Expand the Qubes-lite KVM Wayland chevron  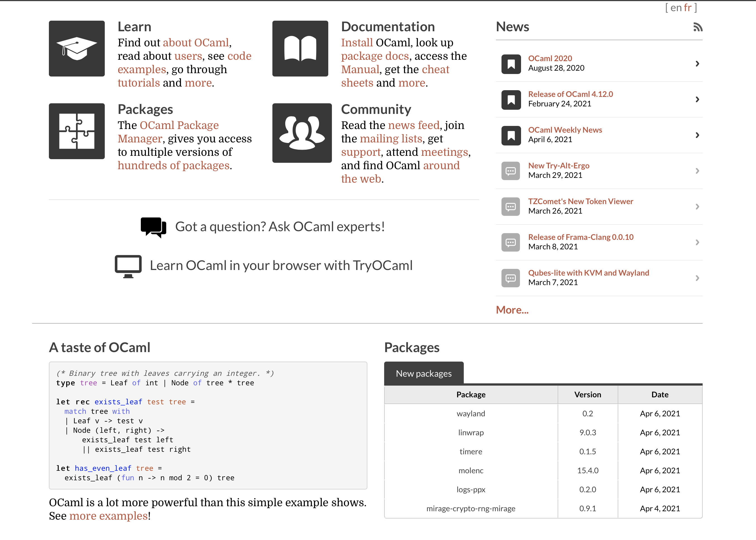[697, 278]
